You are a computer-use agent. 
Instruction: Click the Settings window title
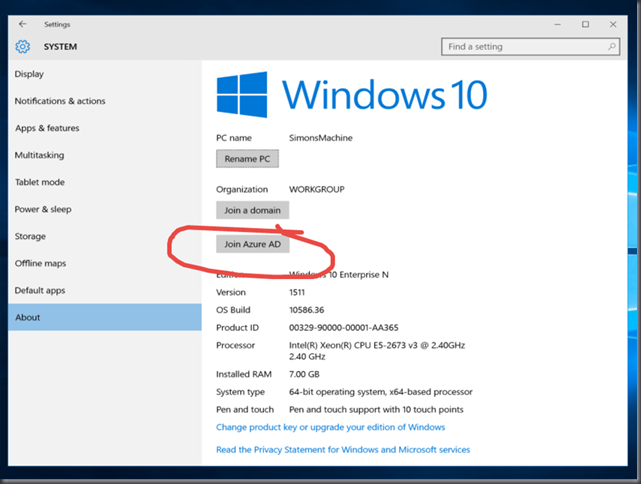pyautogui.click(x=57, y=25)
